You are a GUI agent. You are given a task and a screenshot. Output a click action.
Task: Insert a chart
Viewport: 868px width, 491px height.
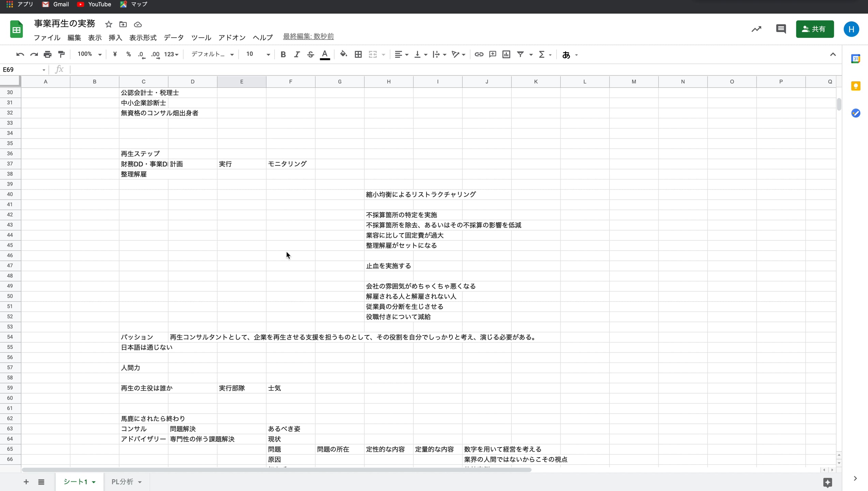coord(506,54)
